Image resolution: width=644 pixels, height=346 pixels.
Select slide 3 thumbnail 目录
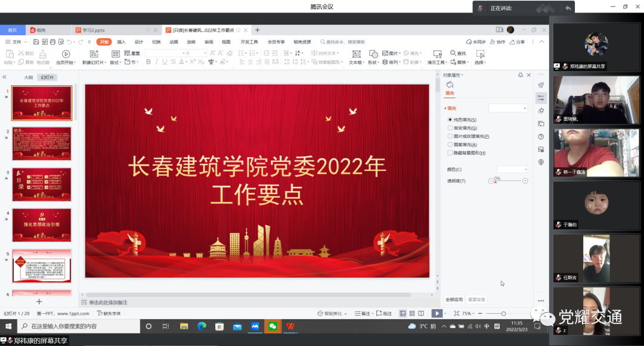pos(42,184)
